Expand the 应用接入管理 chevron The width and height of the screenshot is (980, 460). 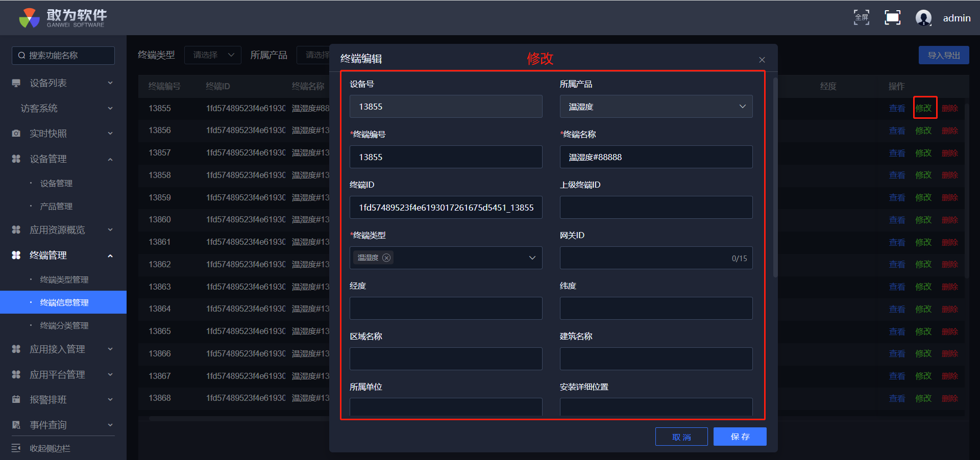pyautogui.click(x=110, y=349)
